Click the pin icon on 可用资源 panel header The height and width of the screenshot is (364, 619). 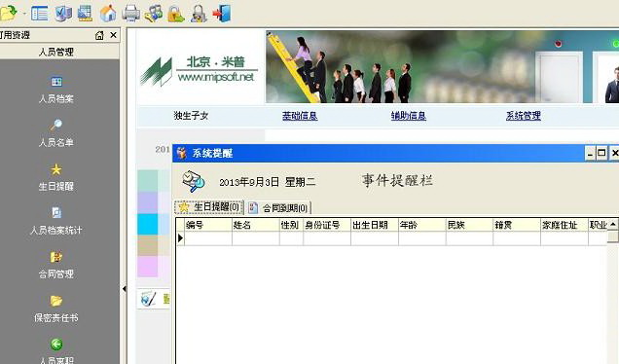[x=99, y=35]
